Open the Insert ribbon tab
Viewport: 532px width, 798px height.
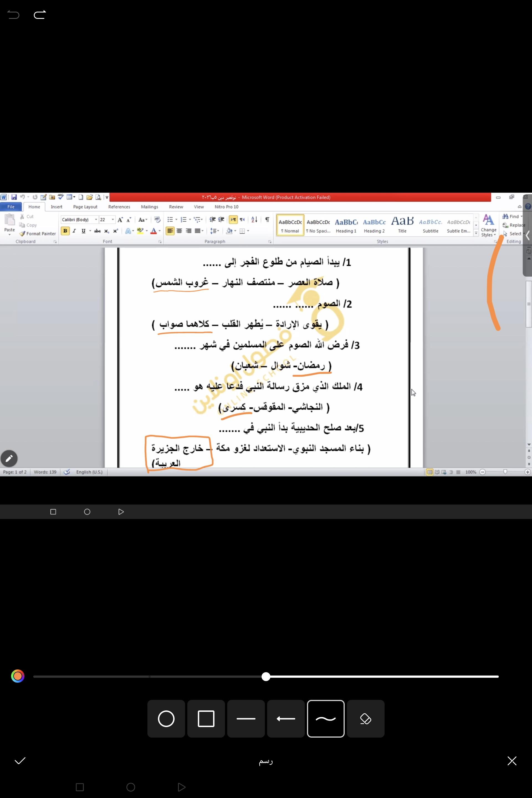pos(56,207)
